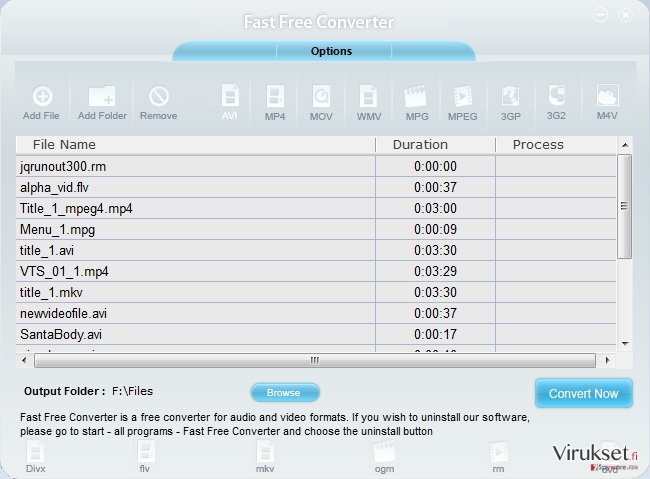
Task: Click the Add Folder icon
Action: (102, 96)
